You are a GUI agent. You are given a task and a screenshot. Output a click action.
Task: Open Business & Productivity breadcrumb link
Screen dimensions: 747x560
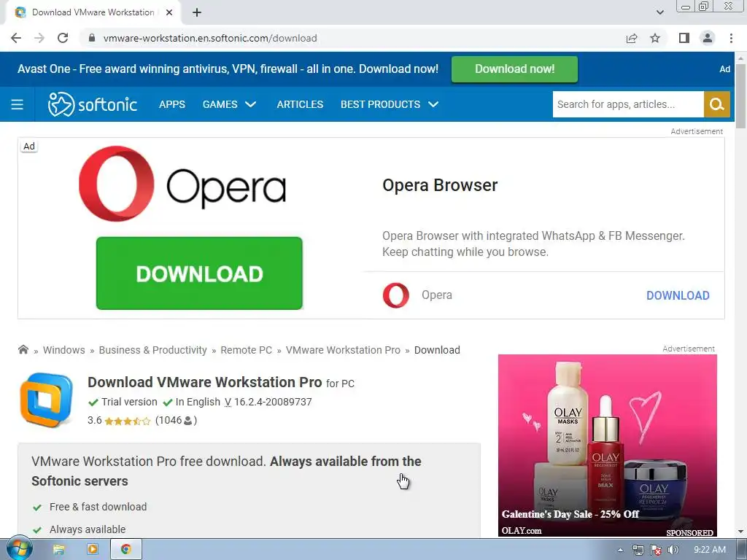pos(153,350)
